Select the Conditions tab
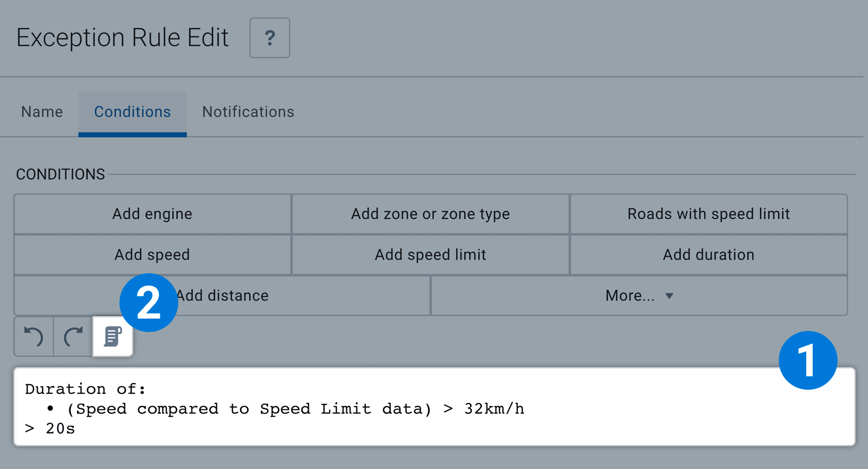 [132, 112]
